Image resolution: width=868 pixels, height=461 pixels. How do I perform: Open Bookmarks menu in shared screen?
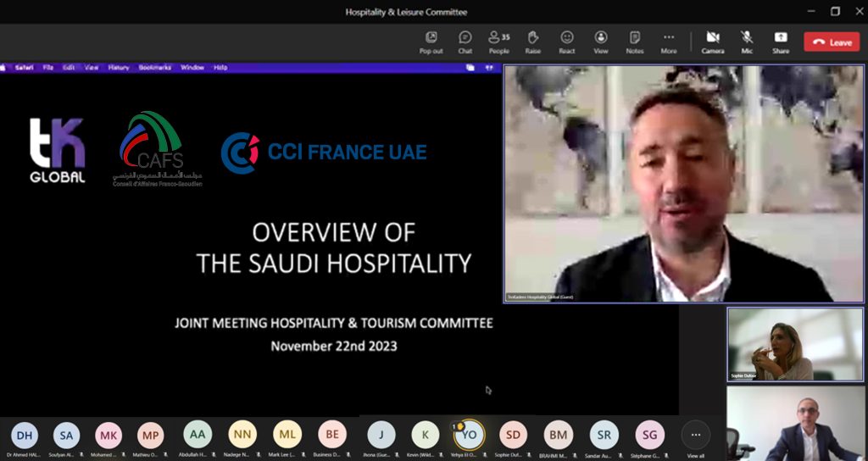click(x=155, y=68)
